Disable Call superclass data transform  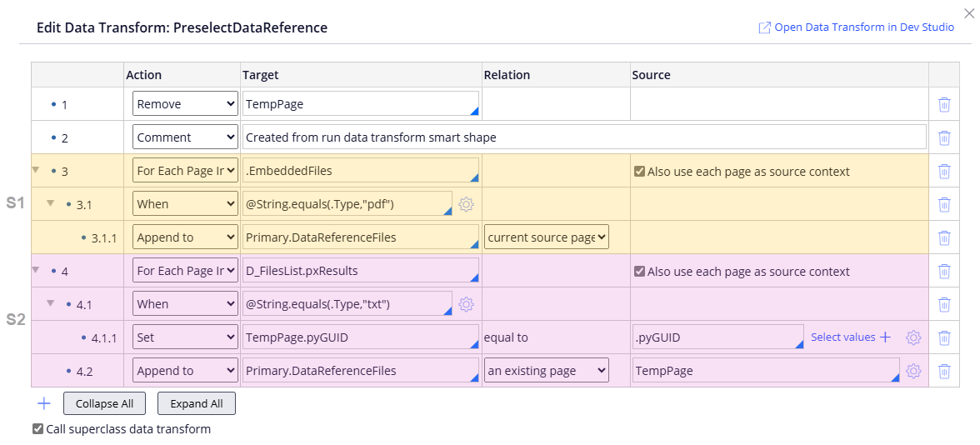pos(37,429)
